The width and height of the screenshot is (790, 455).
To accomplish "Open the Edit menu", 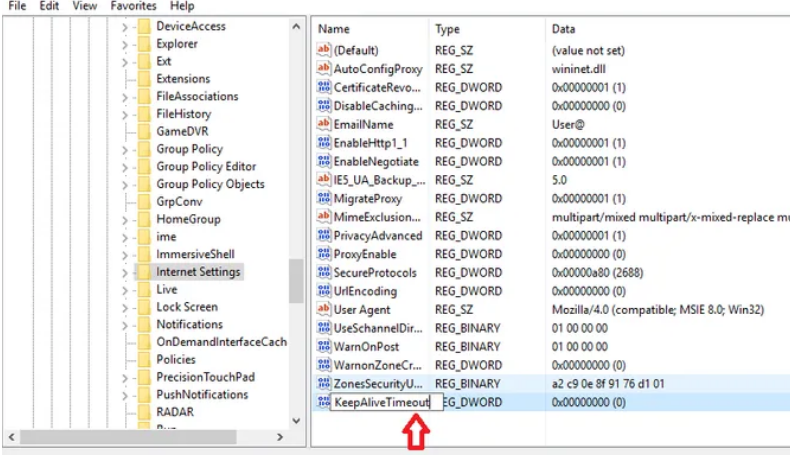I will coord(49,6).
